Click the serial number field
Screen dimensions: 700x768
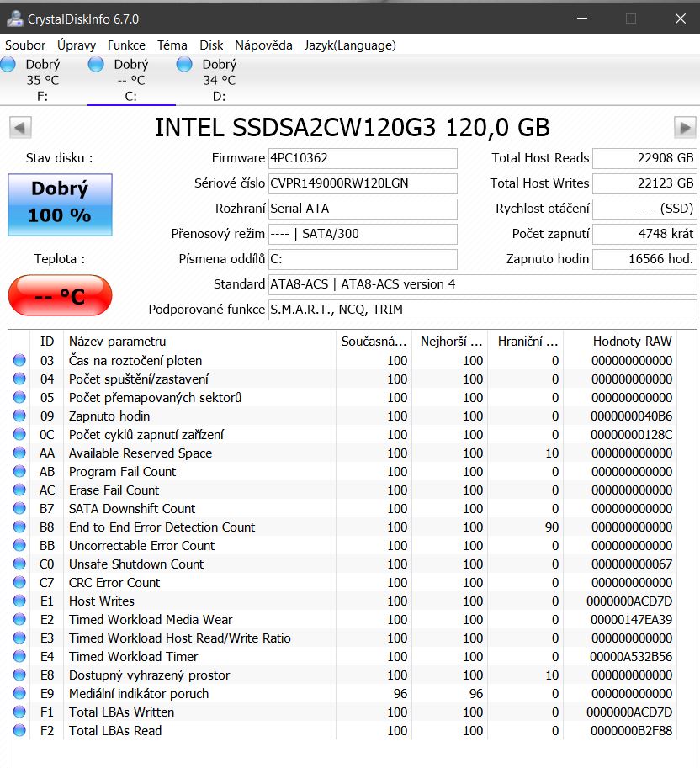(x=362, y=183)
